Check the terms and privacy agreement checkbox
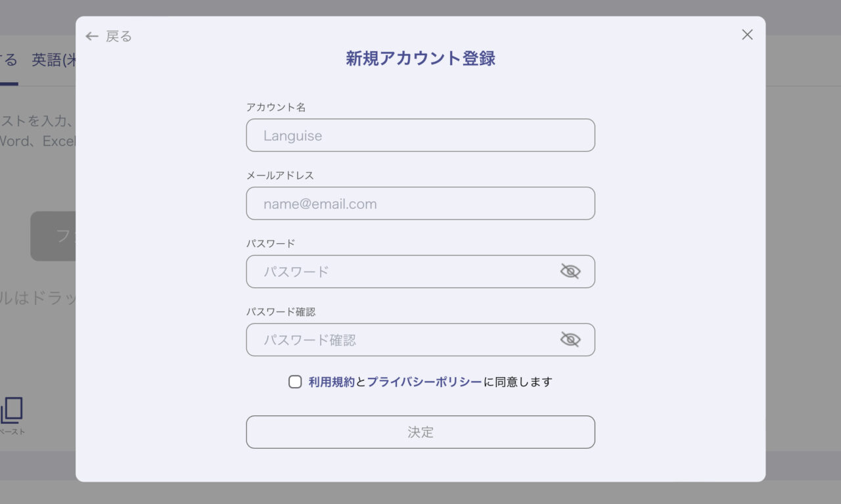Viewport: 841px width, 504px height. (295, 381)
